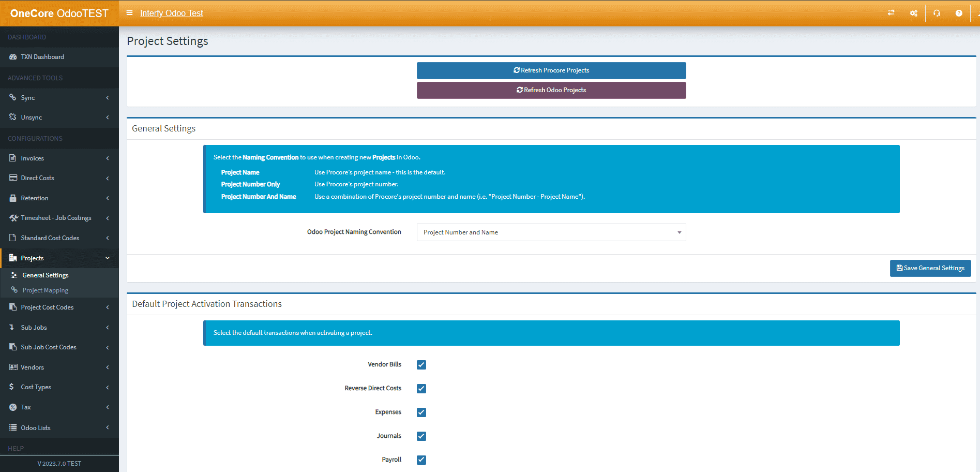The image size is (980, 472).
Task: Open TXN Dashboard from sidebar
Action: (x=42, y=57)
